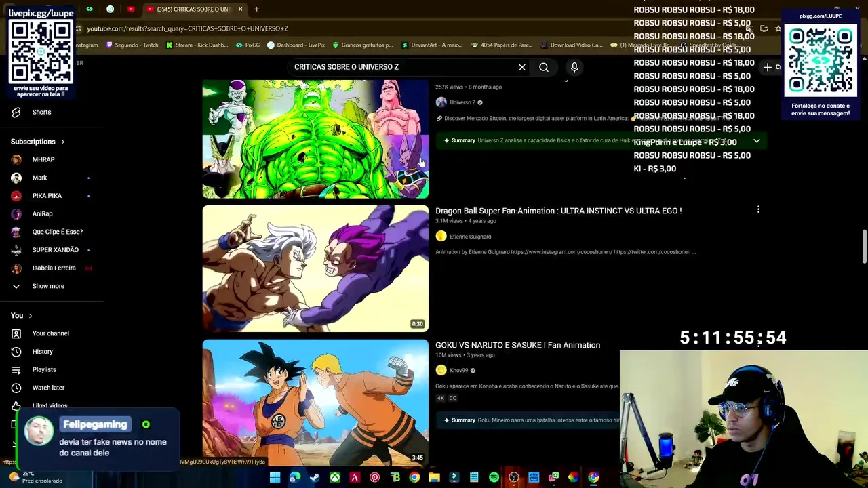Expand the Summary dropdown for Universo Z video
The image size is (868, 488).
coord(757,141)
